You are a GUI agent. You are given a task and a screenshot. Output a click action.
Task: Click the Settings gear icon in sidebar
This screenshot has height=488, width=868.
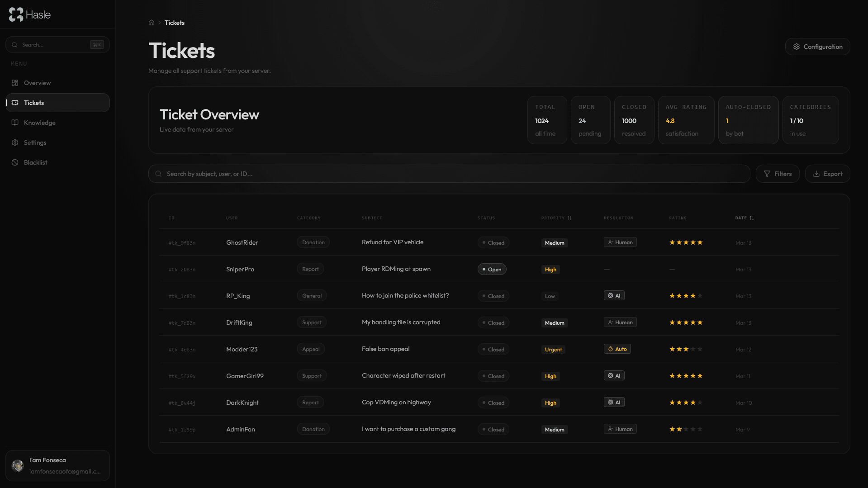tap(15, 142)
